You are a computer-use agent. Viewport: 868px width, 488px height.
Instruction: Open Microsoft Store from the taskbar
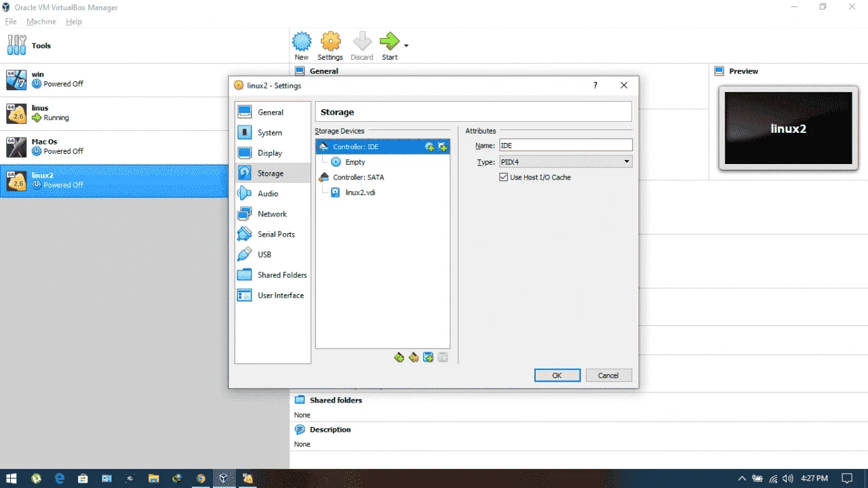point(83,479)
